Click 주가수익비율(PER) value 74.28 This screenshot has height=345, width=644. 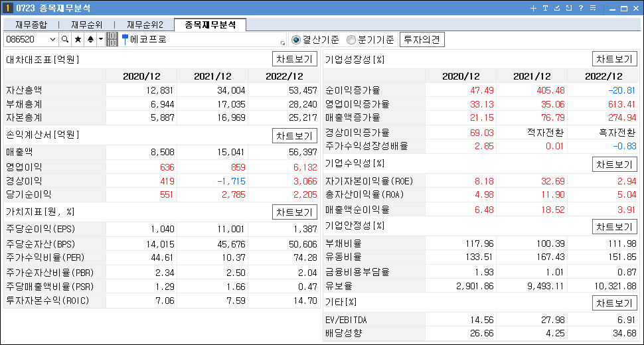click(305, 257)
